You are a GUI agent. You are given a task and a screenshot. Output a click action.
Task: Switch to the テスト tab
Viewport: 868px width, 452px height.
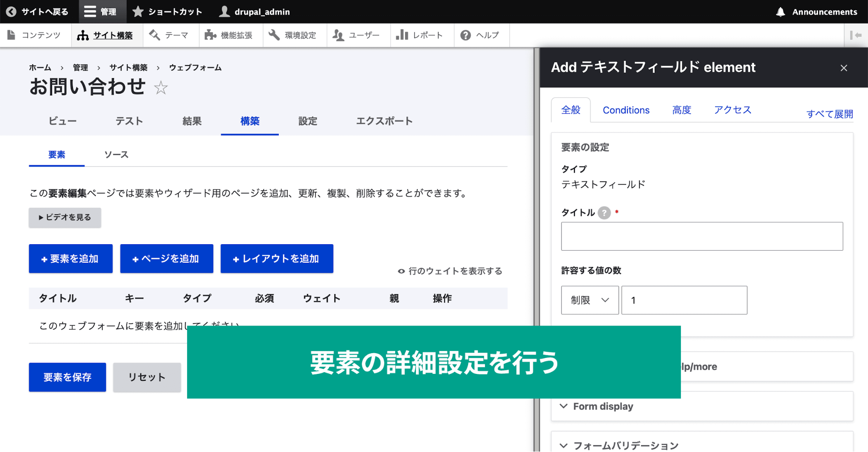(x=129, y=121)
